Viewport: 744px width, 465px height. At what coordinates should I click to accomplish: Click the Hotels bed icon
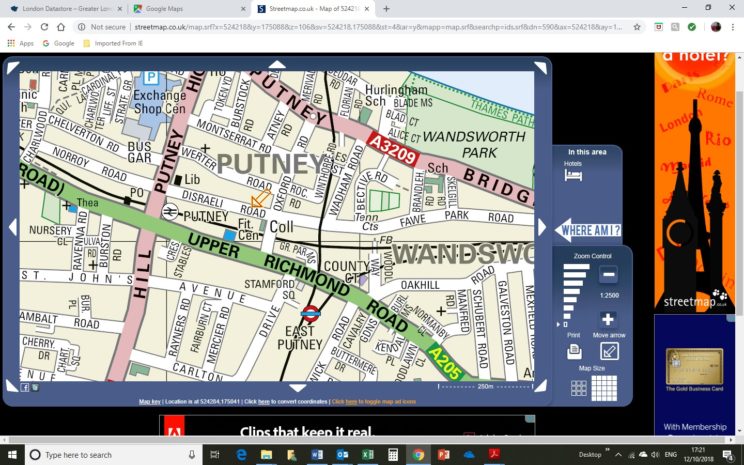(573, 176)
